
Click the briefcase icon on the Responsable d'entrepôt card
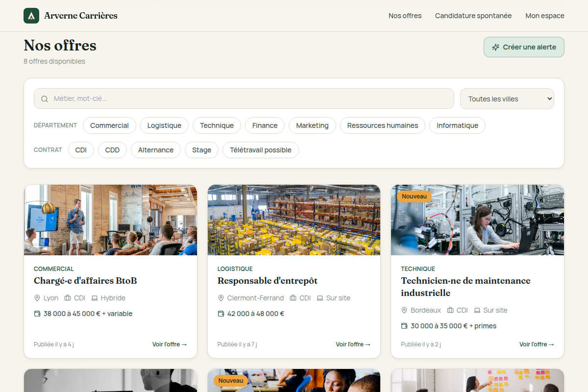pos(293,298)
